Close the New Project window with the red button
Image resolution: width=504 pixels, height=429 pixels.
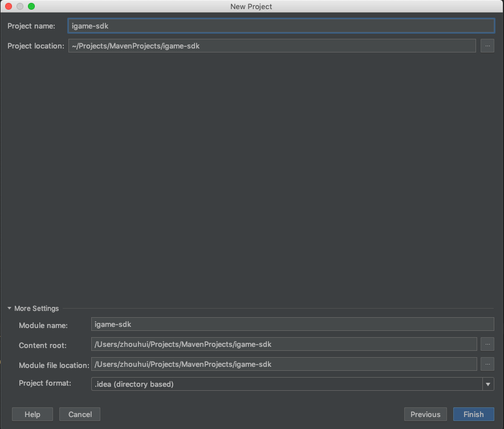pyautogui.click(x=9, y=6)
